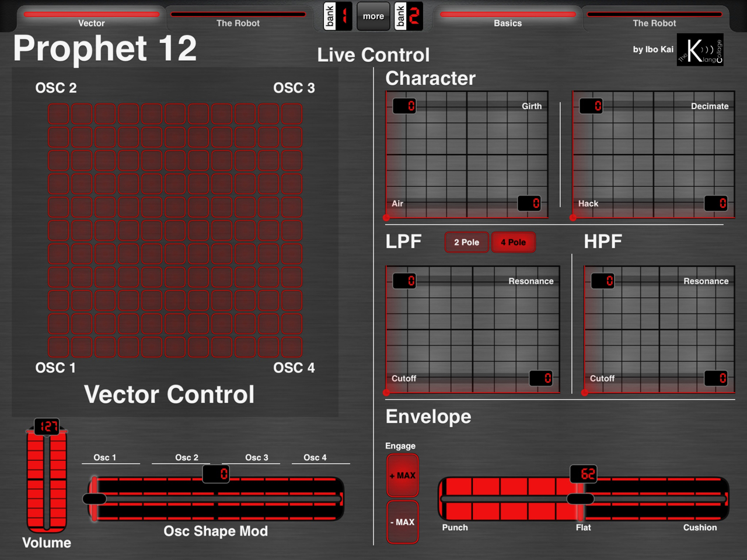Click the Envelope value display showing 62
Screen dimensions: 747x560
click(x=584, y=474)
